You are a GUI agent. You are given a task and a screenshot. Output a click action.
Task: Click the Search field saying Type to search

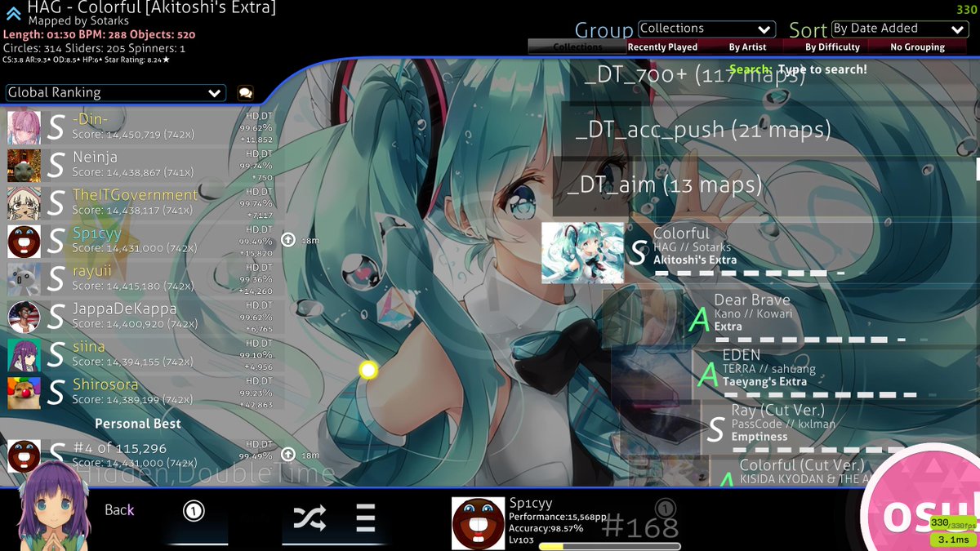pos(798,69)
